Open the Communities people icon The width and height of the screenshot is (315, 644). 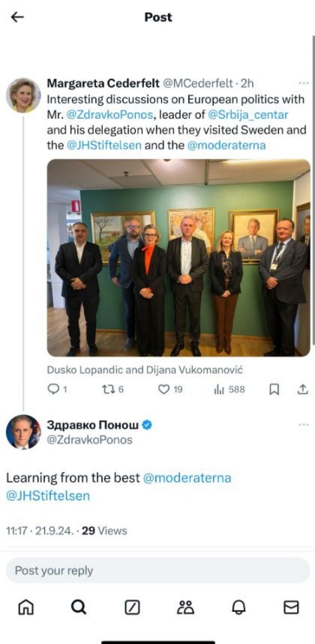click(x=185, y=607)
